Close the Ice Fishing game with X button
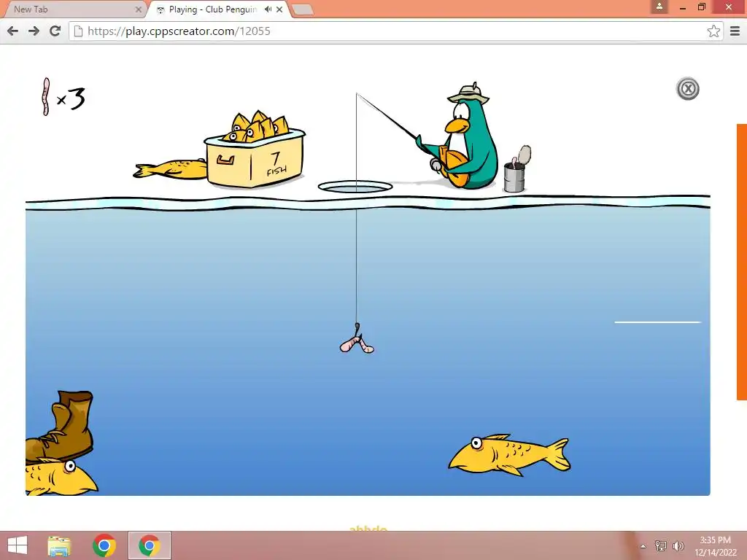747x560 pixels. (x=687, y=89)
